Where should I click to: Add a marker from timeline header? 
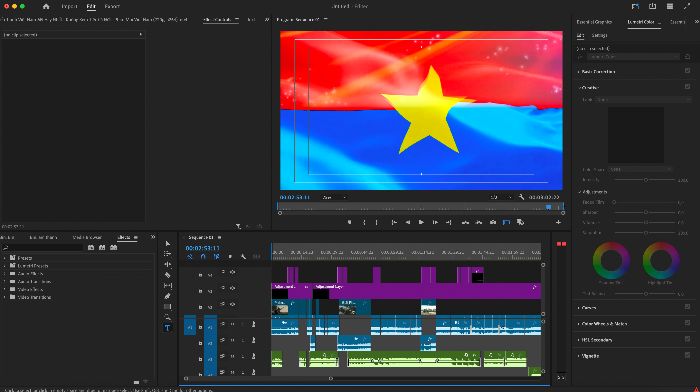[230, 257]
